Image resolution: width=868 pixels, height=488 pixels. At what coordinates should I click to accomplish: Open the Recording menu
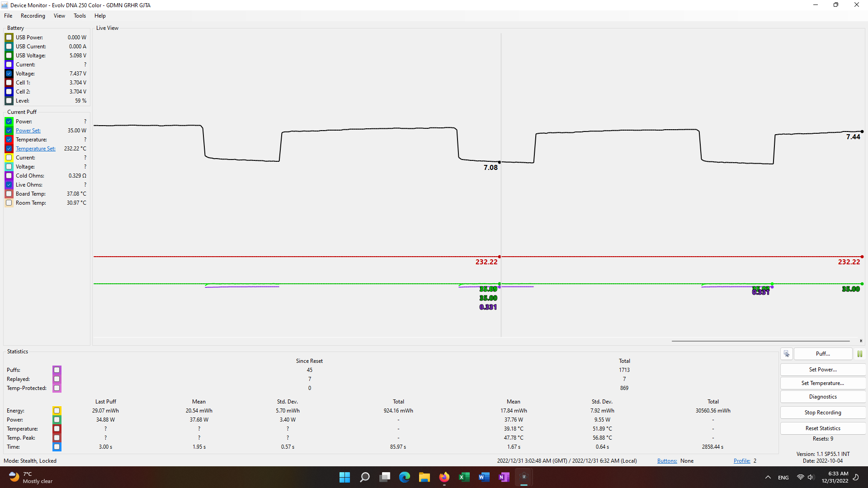33,16
